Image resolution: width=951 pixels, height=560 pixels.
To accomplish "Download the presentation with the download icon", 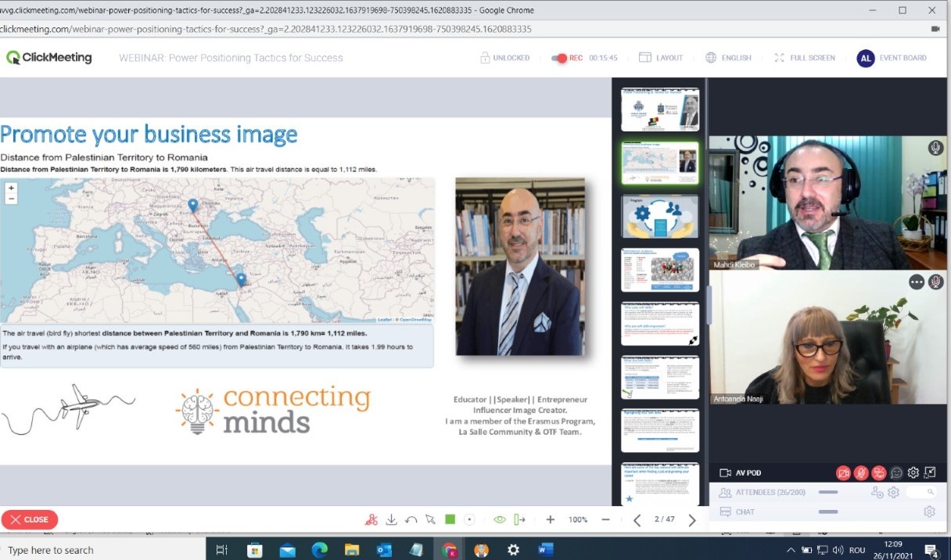I will pyautogui.click(x=391, y=519).
